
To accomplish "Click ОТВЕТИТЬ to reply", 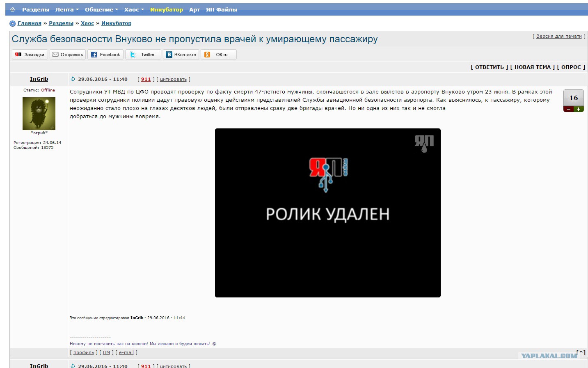I will (489, 67).
